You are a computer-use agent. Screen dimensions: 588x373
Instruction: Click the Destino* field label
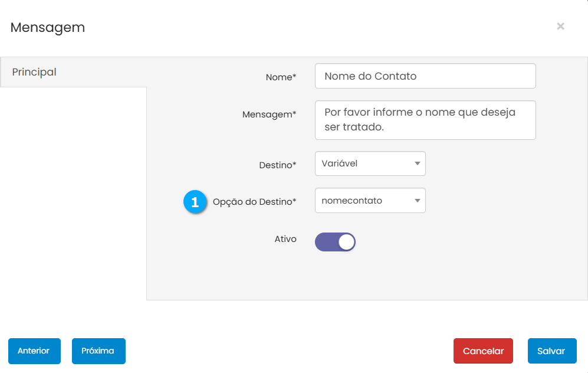pos(277,165)
